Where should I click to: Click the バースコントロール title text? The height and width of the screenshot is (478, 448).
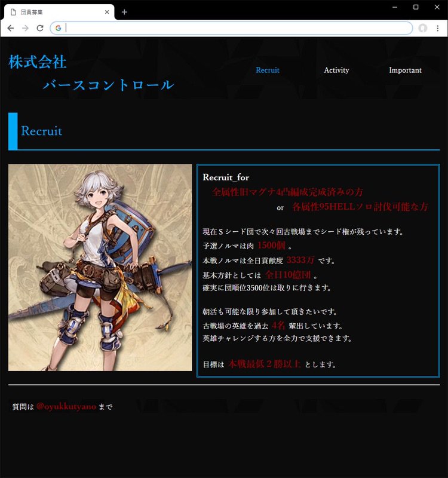[x=109, y=85]
